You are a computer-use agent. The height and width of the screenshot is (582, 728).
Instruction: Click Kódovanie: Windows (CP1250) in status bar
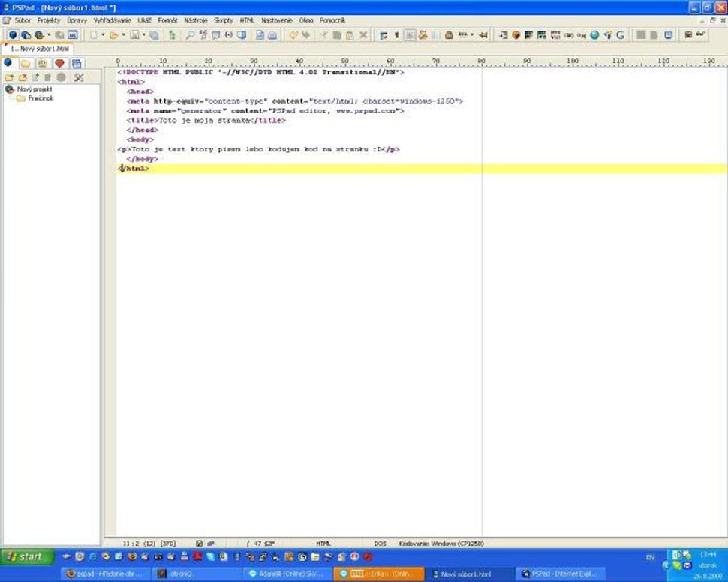coord(441,544)
